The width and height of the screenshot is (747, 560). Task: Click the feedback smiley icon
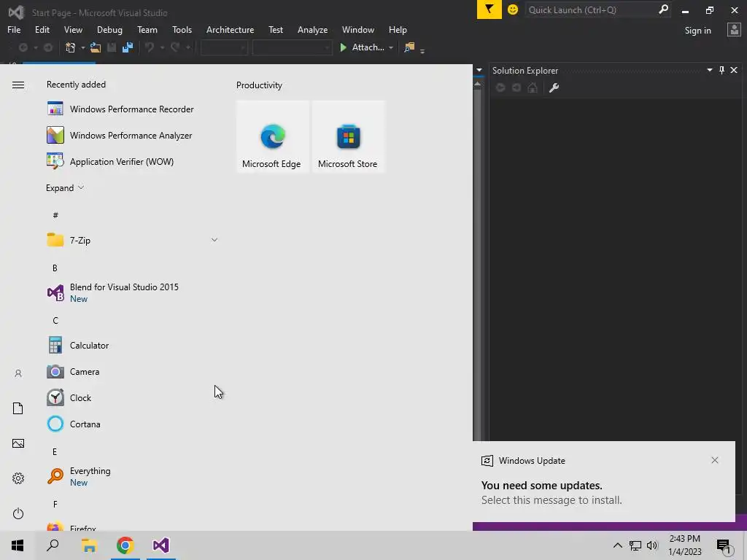[513, 9]
